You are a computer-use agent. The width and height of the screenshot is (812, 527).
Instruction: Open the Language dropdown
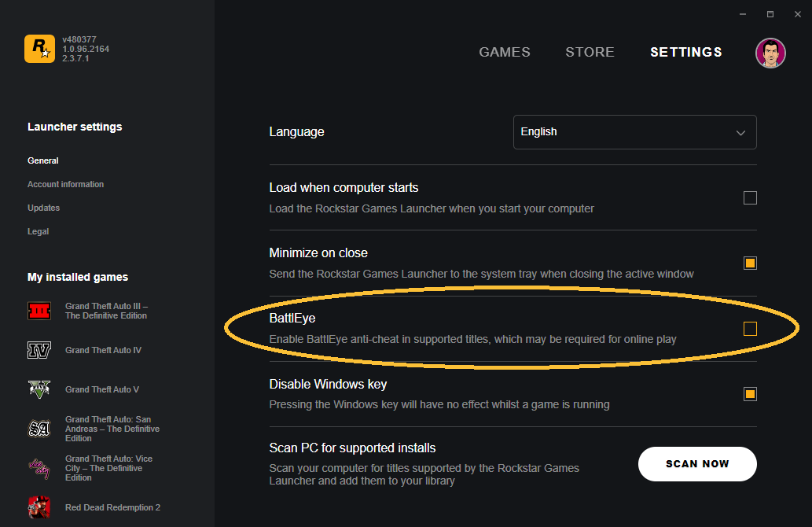point(635,132)
